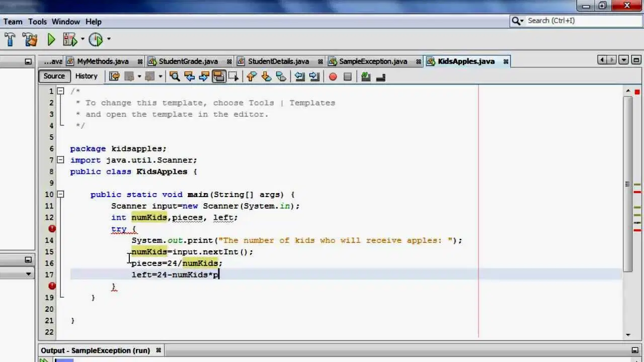The image size is (644, 362).
Task: Click the disabled Forward navigation icon
Action: [x=150, y=76]
